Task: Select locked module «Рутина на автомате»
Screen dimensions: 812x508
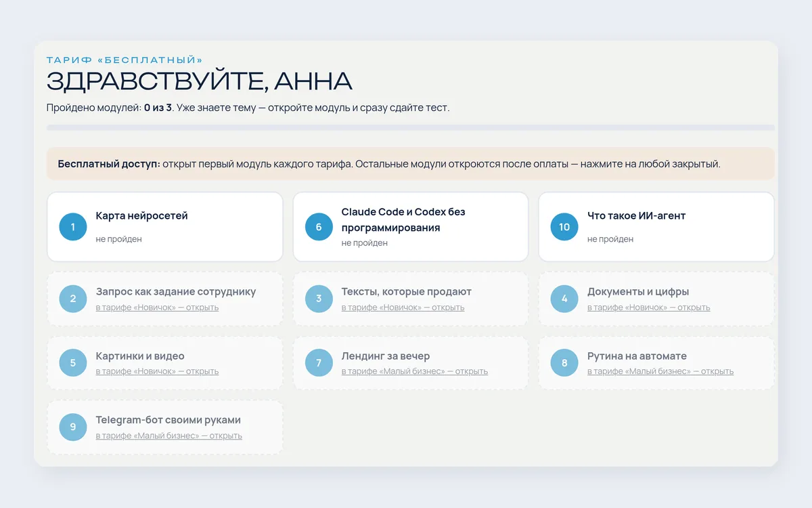Action: (x=656, y=363)
